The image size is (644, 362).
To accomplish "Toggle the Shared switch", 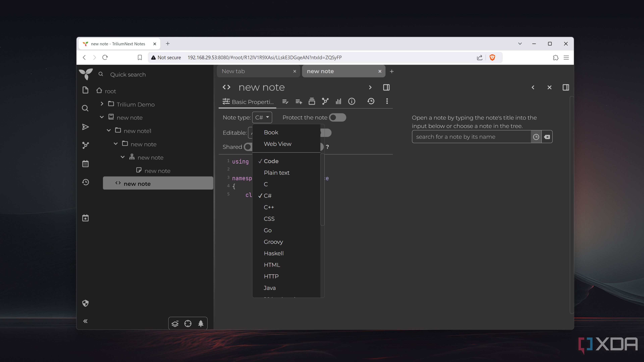I will (248, 147).
